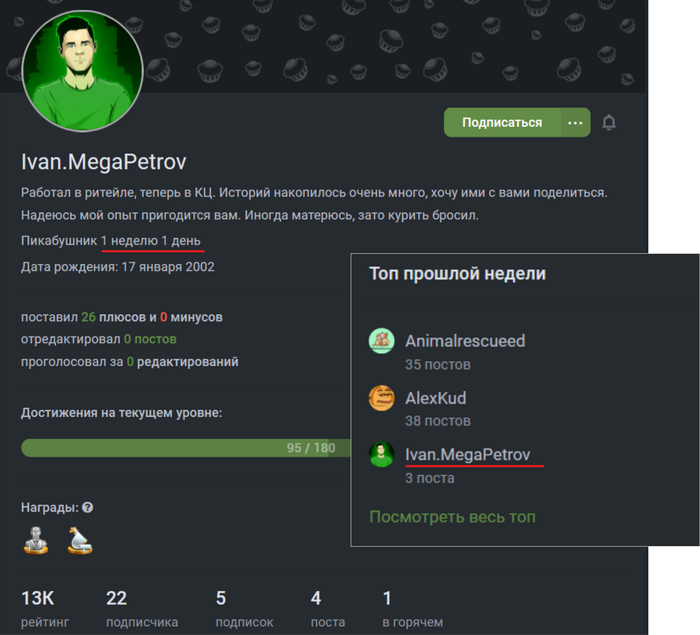700x635 pixels.
Task: Open AlexKud profile link
Action: click(x=436, y=398)
